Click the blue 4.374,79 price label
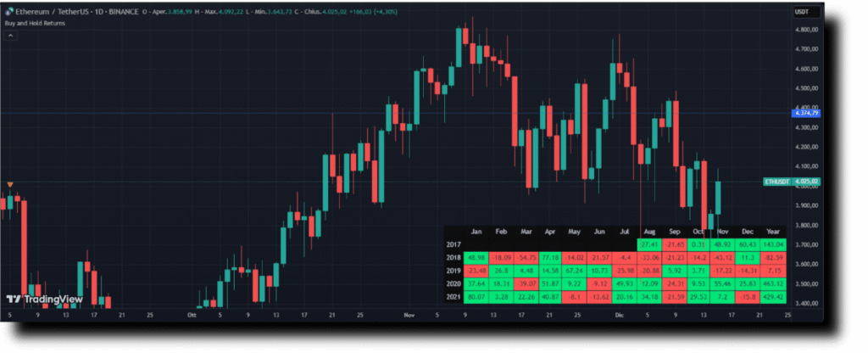The image size is (868, 353). click(804, 113)
